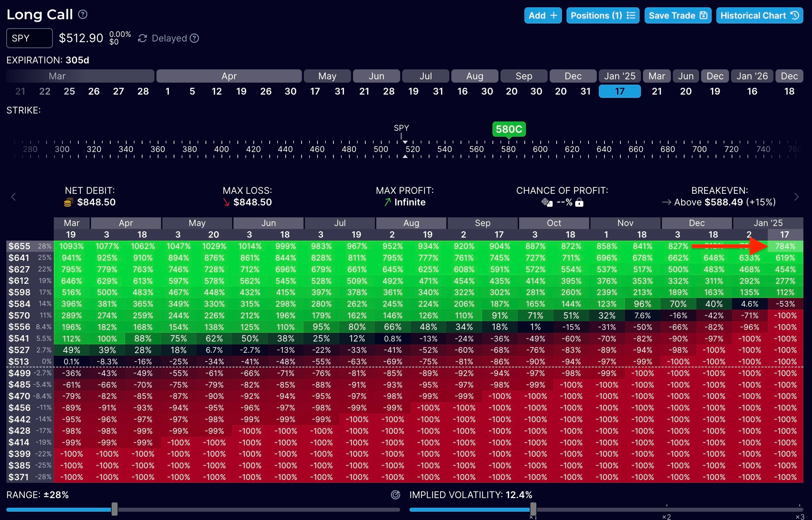Click the $513 price row label
Screen dimensions: 812x520
pyautogui.click(x=19, y=361)
